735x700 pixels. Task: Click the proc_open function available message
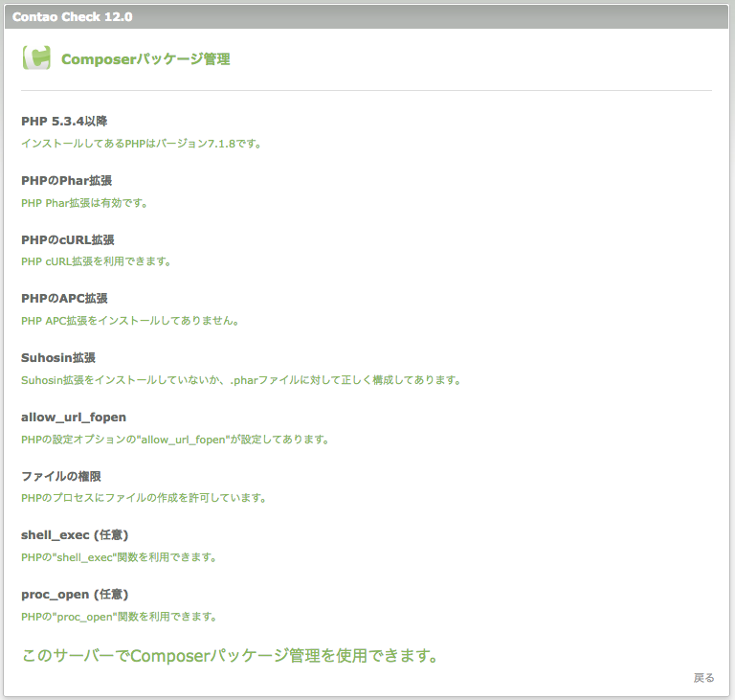(119, 617)
